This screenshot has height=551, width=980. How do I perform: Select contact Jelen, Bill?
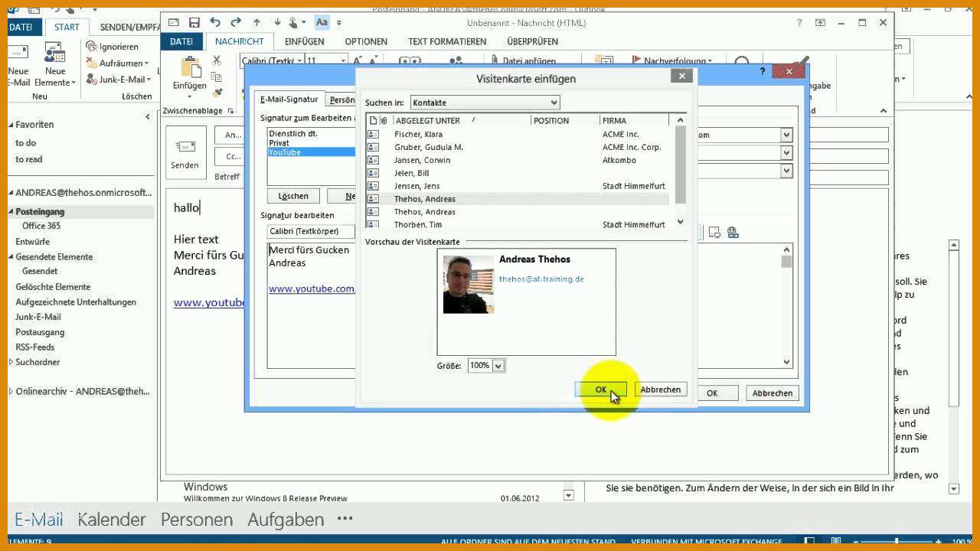click(411, 173)
